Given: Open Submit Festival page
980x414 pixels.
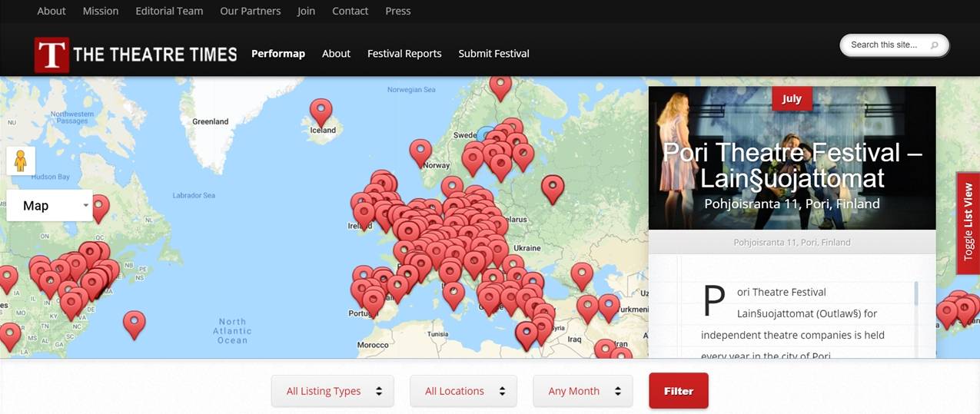Looking at the screenshot, I should click(494, 54).
